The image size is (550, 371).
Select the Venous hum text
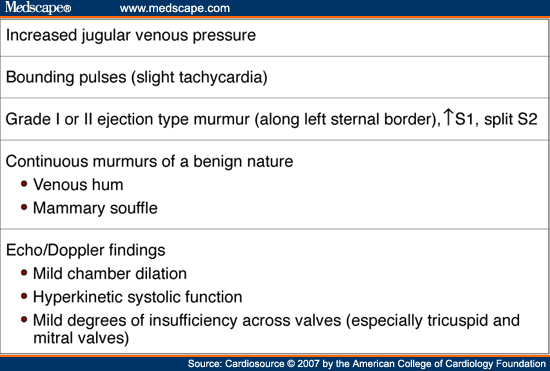(x=78, y=185)
